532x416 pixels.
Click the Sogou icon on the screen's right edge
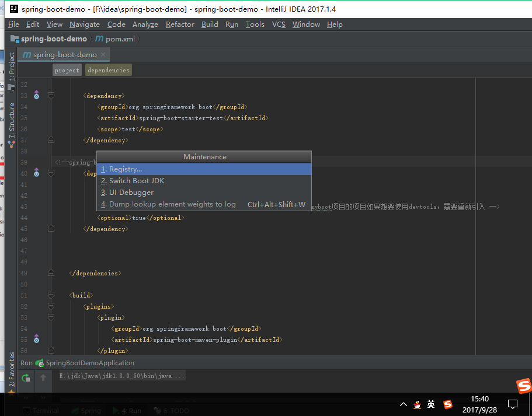point(523,386)
